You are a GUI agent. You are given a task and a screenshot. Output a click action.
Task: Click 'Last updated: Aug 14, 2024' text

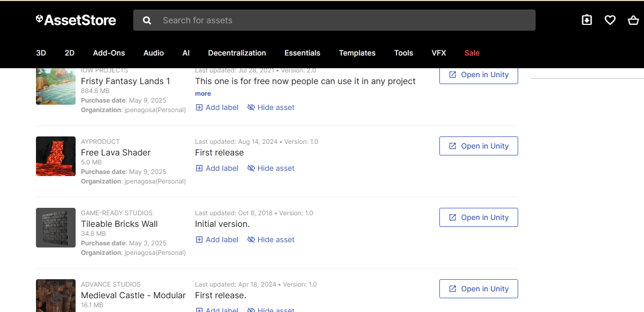(x=236, y=142)
